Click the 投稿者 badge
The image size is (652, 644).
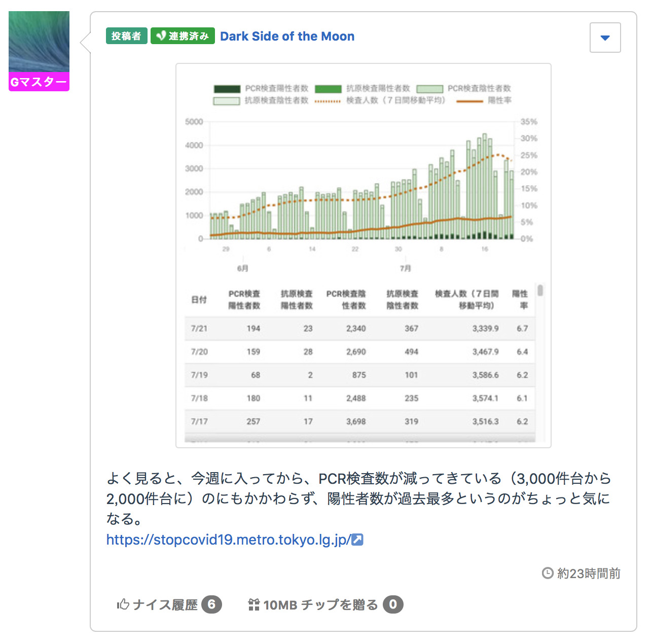tap(127, 36)
